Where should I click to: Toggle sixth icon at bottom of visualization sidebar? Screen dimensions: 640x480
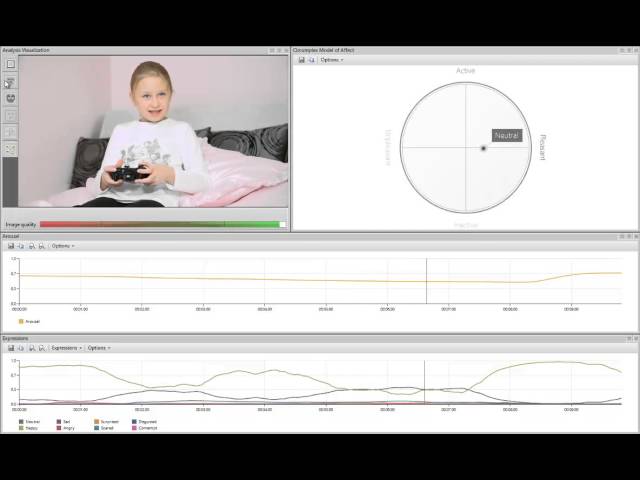tap(11, 149)
